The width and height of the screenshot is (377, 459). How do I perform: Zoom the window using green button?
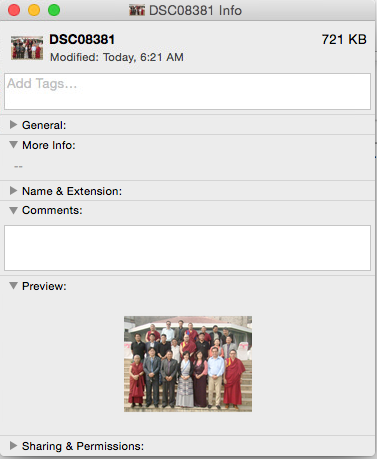tap(54, 10)
